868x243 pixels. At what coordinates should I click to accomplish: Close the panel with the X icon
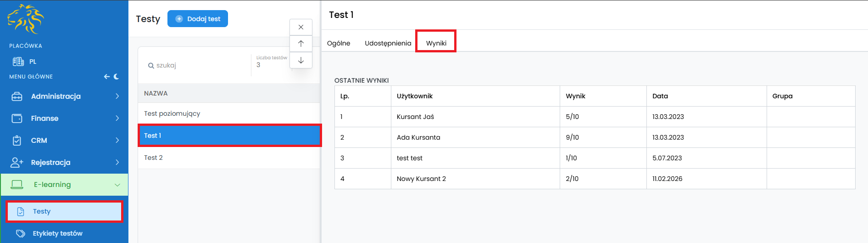click(301, 27)
